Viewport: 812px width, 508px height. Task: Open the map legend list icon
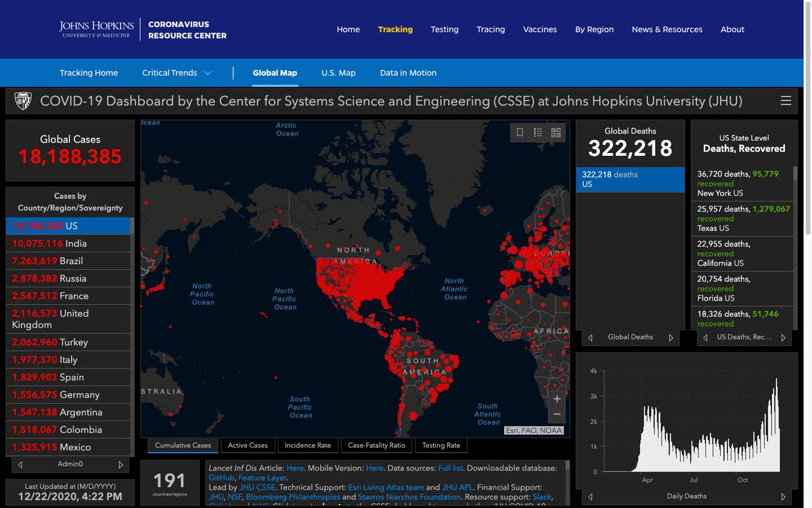pyautogui.click(x=538, y=133)
